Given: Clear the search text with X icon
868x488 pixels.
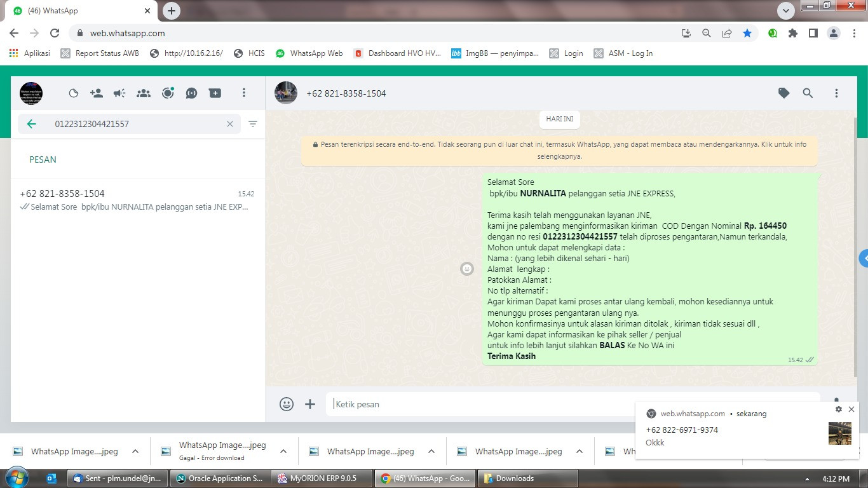Looking at the screenshot, I should coord(230,124).
